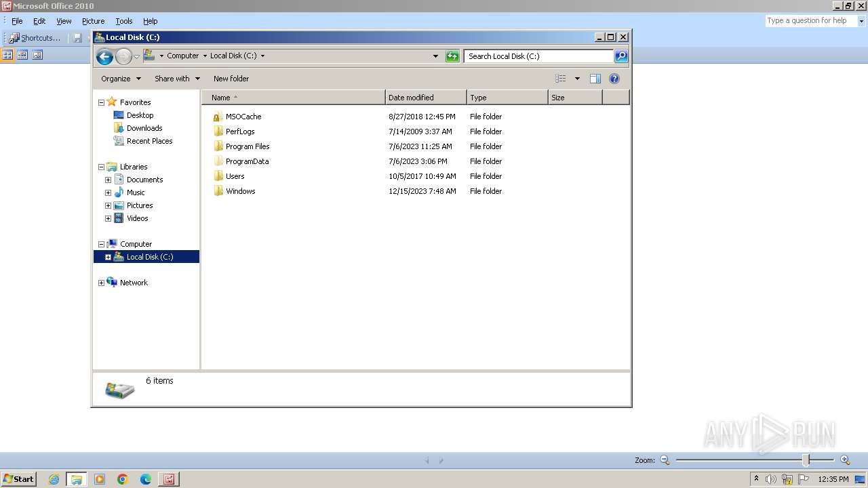Screen dimensions: 868x488
Task: Go back with the blue Back arrow
Action: click(x=104, y=57)
